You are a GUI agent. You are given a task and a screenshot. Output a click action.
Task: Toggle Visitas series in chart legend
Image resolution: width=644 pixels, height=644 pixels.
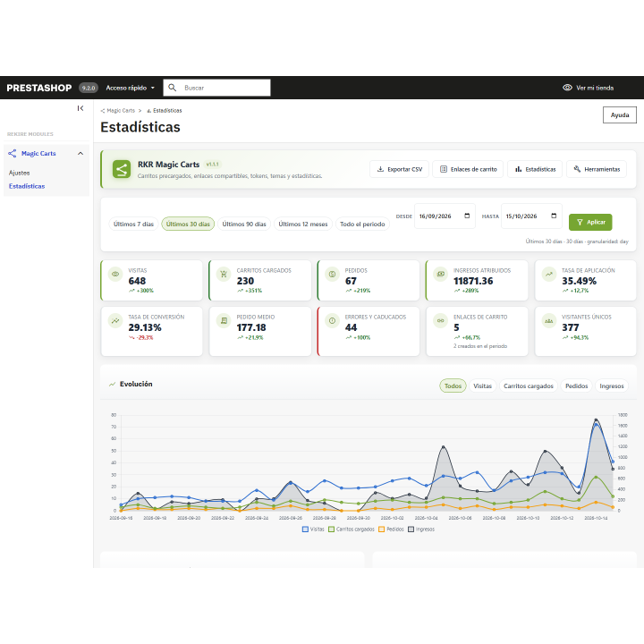pyautogui.click(x=313, y=530)
